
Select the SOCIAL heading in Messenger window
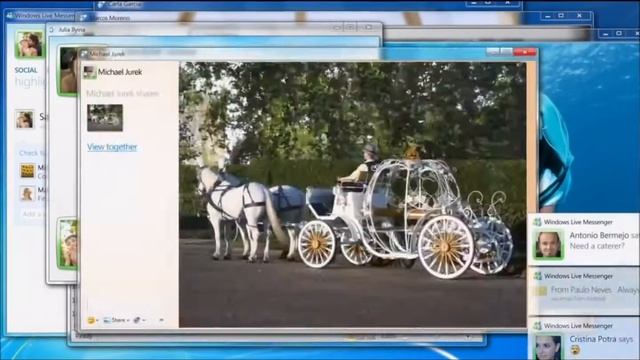pyautogui.click(x=26, y=70)
